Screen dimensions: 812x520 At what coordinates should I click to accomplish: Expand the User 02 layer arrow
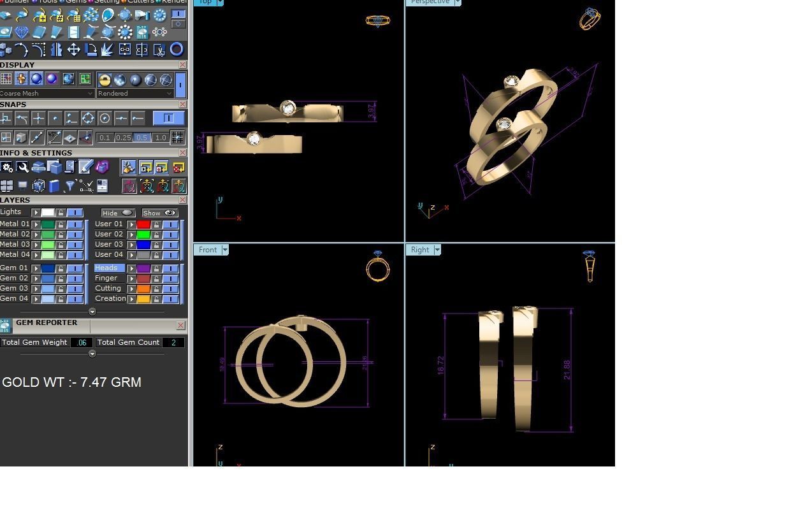131,235
